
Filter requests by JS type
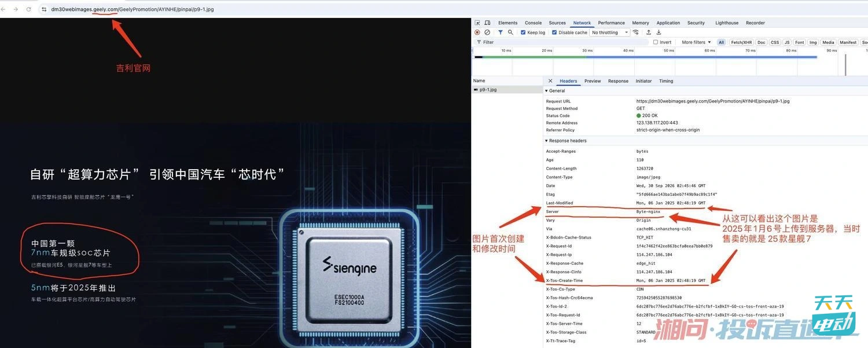[x=787, y=42]
